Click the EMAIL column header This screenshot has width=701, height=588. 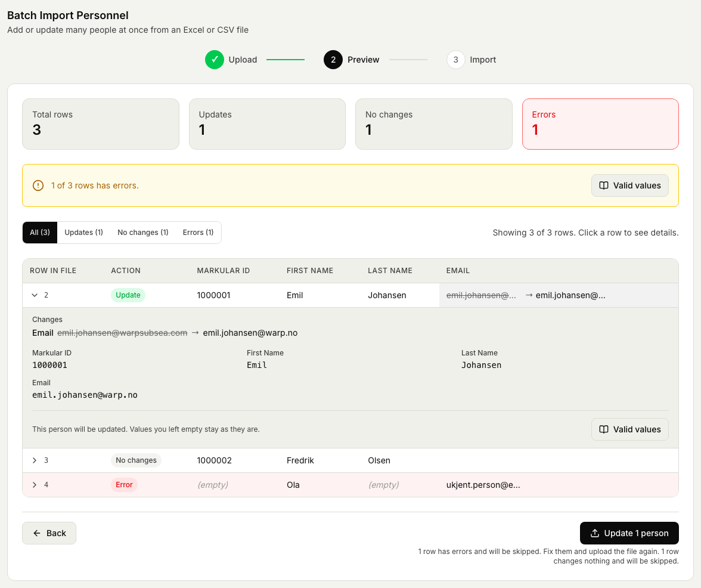(458, 271)
